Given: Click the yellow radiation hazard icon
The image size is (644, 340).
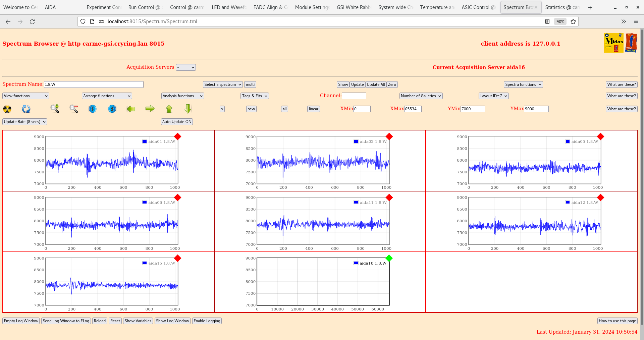Looking at the screenshot, I should point(7,109).
